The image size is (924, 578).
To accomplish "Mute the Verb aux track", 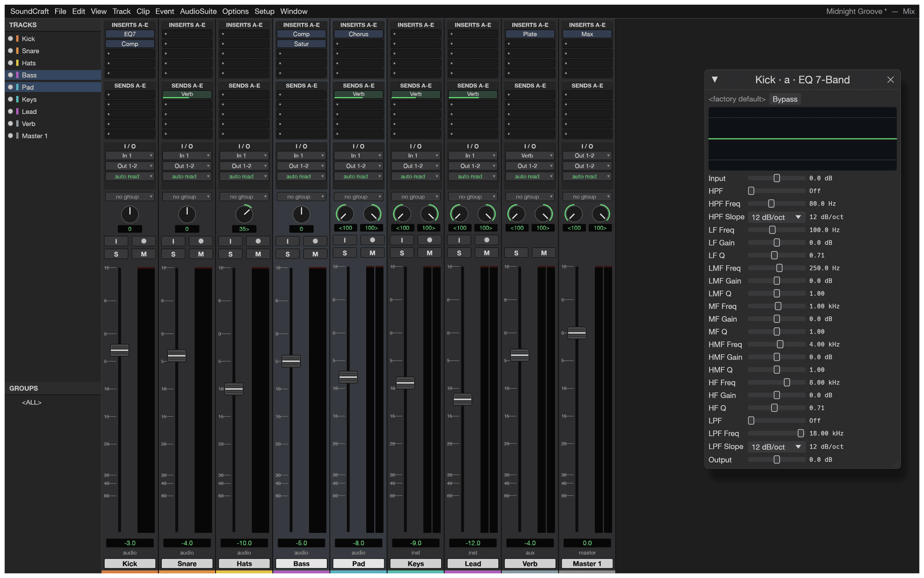I will [x=544, y=253].
